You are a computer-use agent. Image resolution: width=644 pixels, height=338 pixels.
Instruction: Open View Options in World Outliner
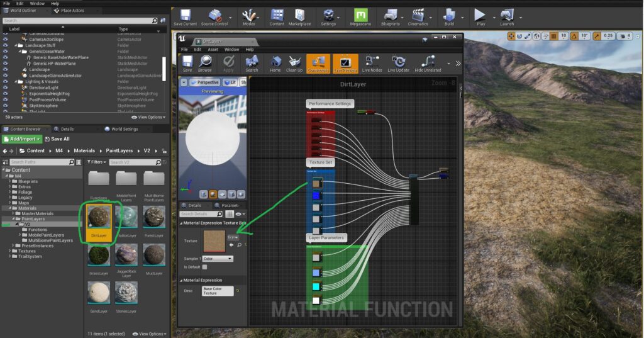(148, 117)
